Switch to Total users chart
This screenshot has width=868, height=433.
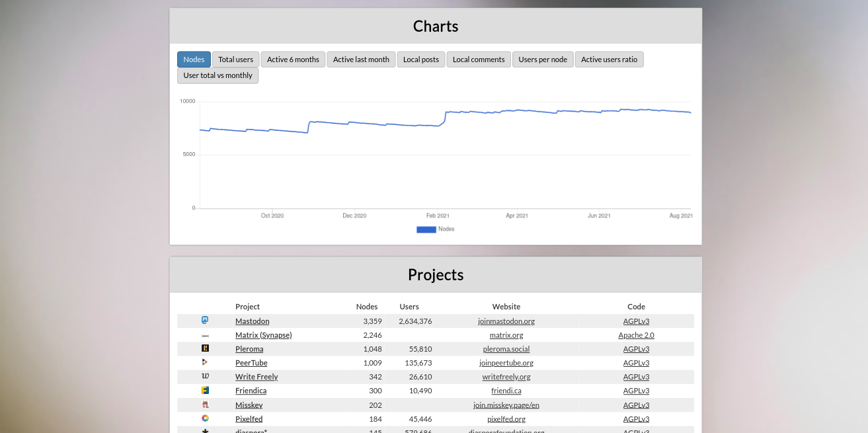point(235,59)
